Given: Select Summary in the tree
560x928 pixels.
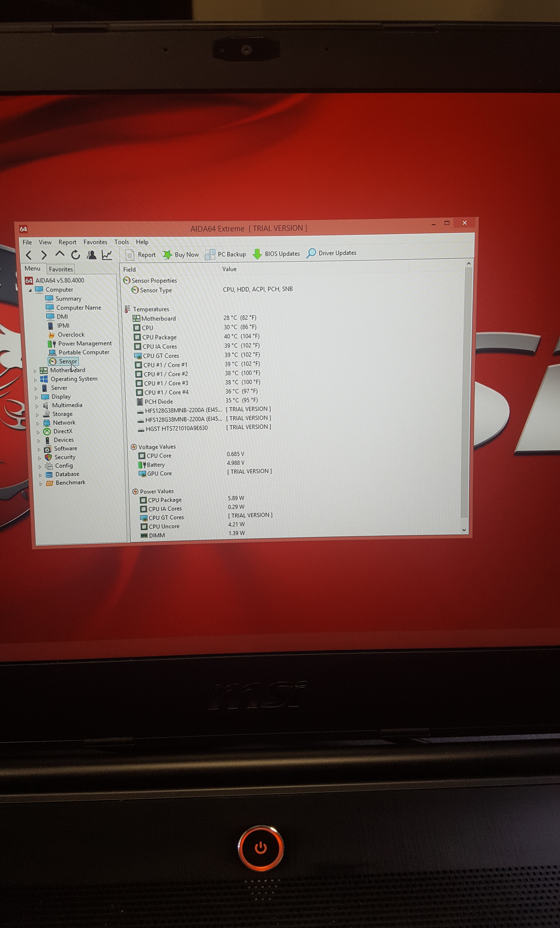Looking at the screenshot, I should tap(64, 299).
